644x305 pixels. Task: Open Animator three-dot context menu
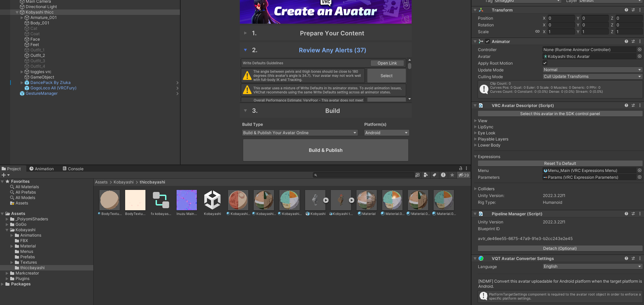coord(640,41)
